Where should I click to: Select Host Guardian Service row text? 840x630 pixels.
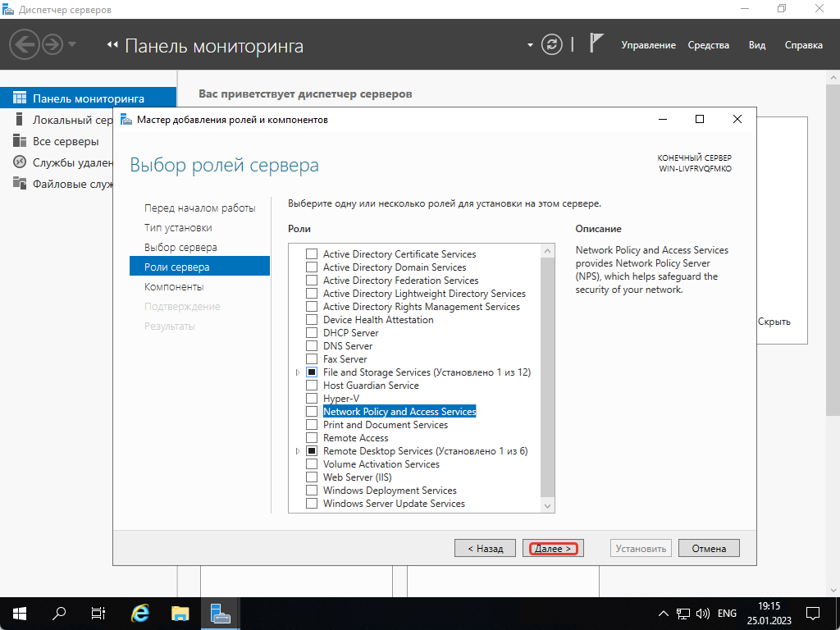pyautogui.click(x=371, y=386)
